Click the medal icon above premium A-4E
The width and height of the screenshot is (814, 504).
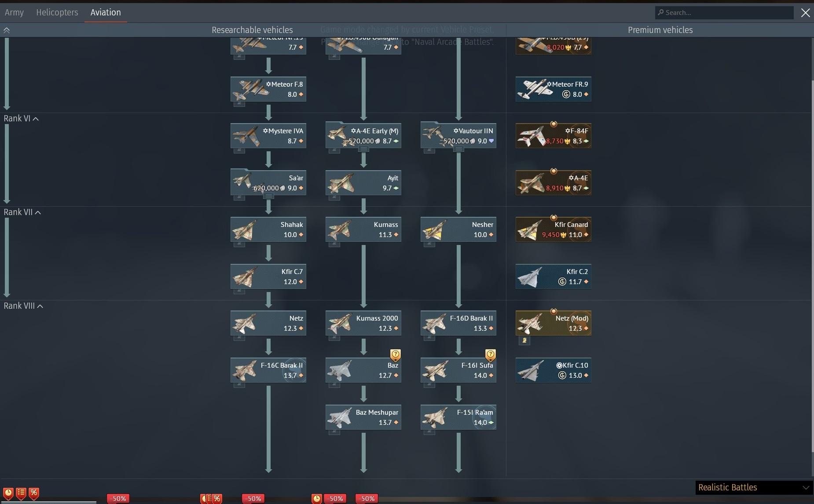[554, 171]
